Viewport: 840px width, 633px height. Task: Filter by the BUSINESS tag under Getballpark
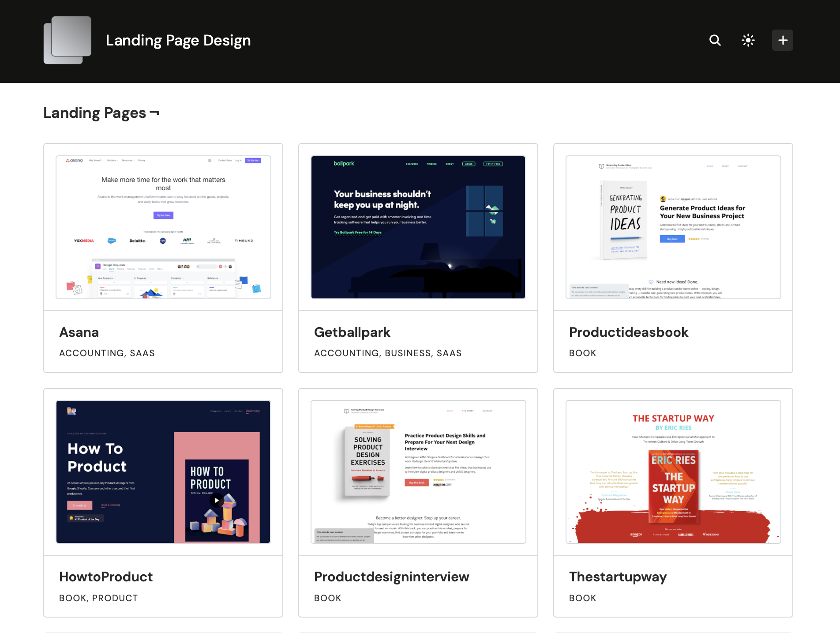[408, 353]
